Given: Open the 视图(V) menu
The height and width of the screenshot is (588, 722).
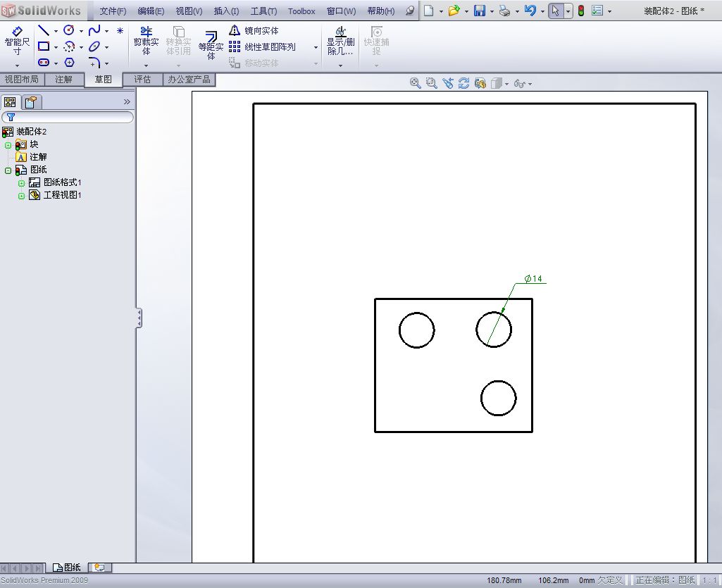Looking at the screenshot, I should click(189, 11).
